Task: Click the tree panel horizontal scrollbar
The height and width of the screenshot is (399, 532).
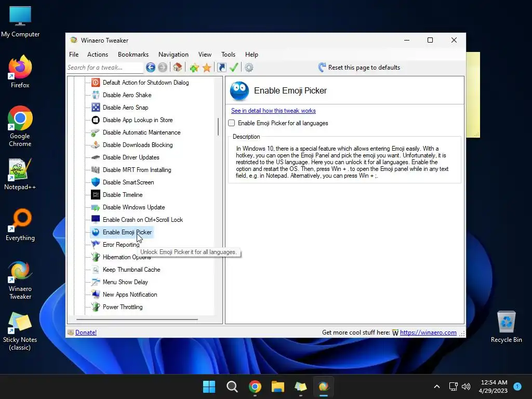Action: pyautogui.click(x=137, y=320)
